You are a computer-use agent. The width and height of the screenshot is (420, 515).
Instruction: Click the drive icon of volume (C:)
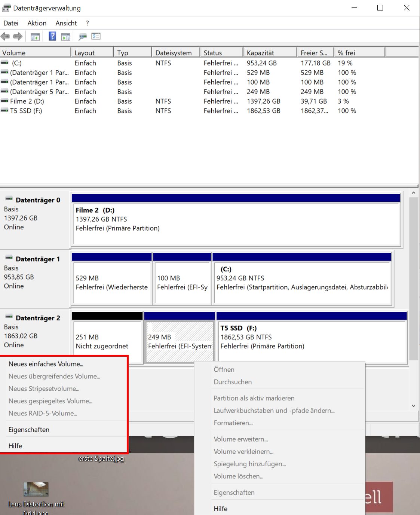point(4,63)
